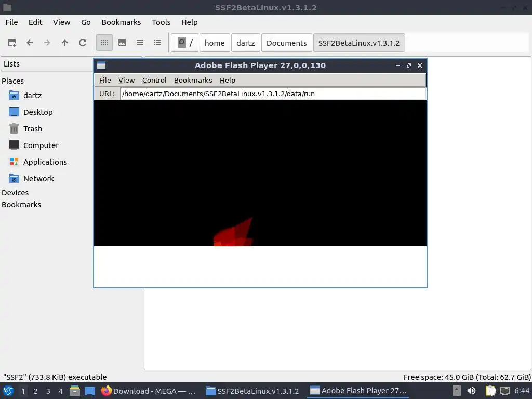This screenshot has width=532, height=399.
Task: Open the file manager Help menu
Action: 189,22
